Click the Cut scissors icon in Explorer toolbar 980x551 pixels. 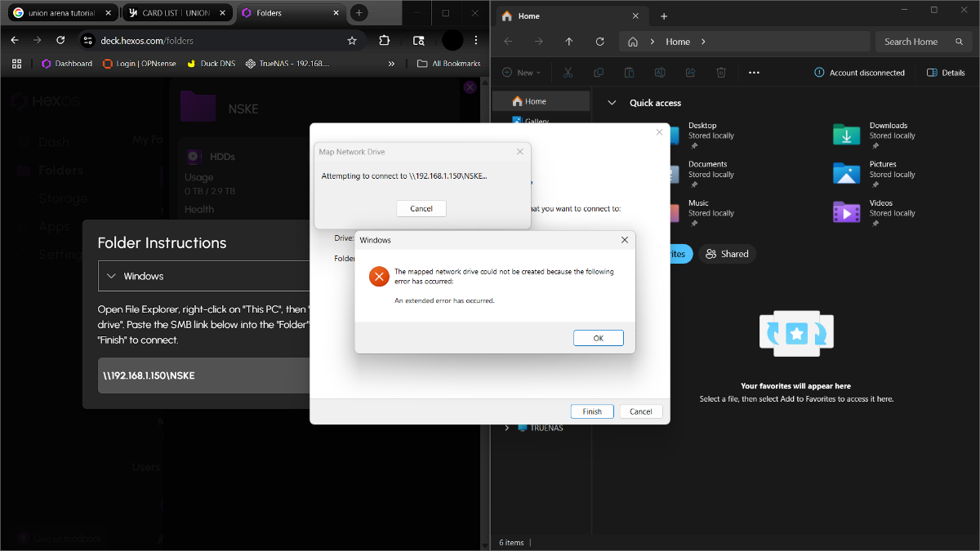(x=568, y=73)
